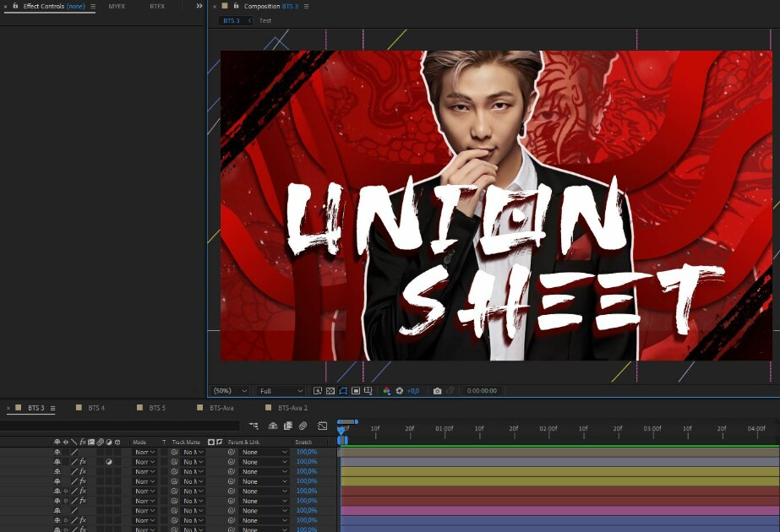
Task: Click the Effect Controls panel menu icon
Action: coord(93,7)
